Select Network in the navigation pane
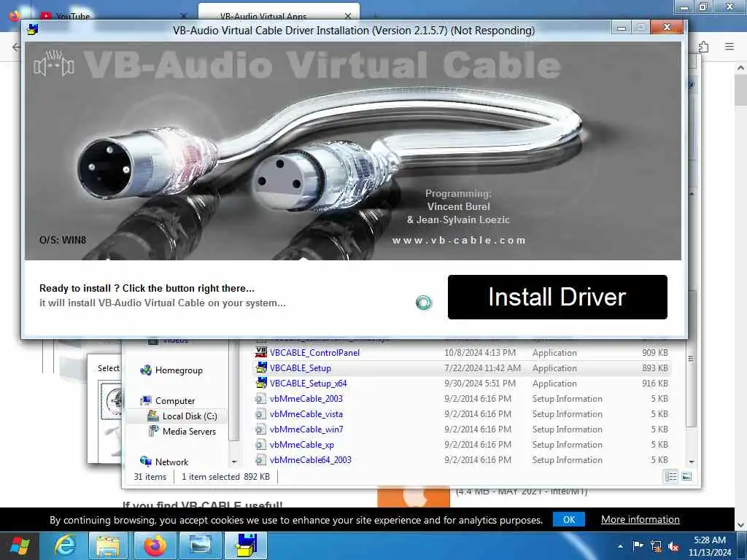The height and width of the screenshot is (560, 747). pyautogui.click(x=171, y=462)
